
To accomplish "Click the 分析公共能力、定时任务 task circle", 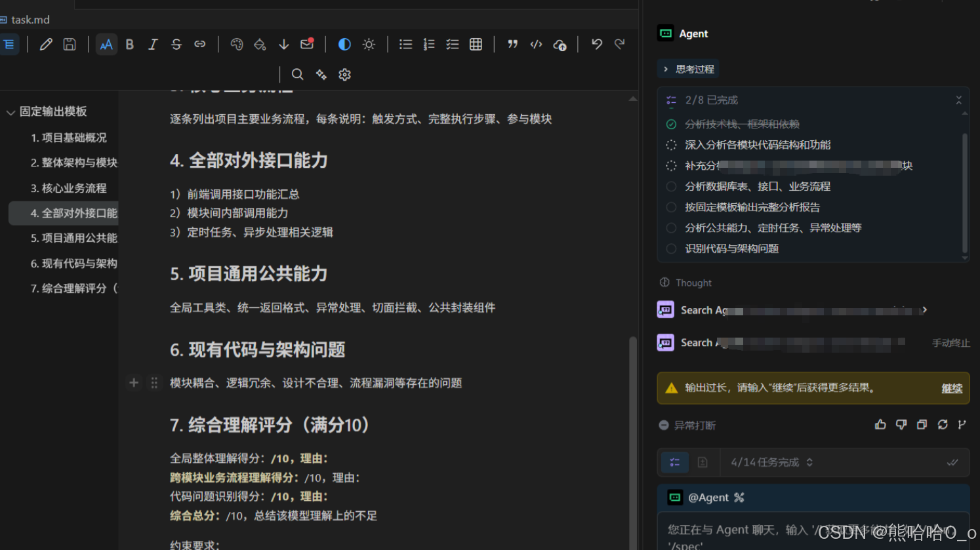I will (671, 228).
